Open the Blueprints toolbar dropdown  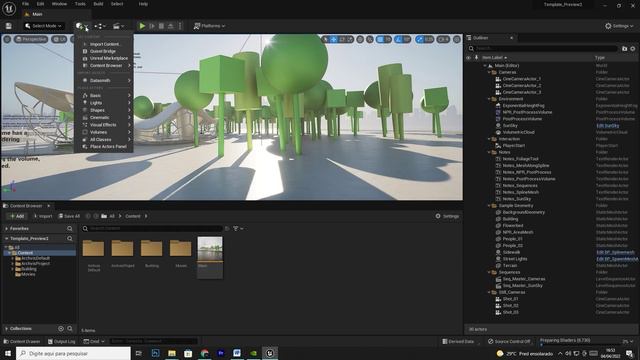point(100,26)
